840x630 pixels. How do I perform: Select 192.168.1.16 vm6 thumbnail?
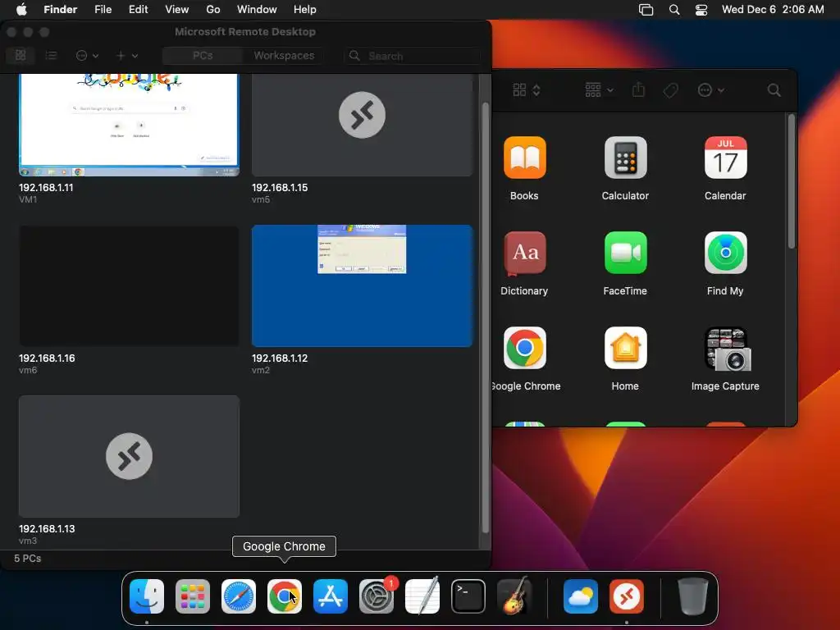coord(129,285)
